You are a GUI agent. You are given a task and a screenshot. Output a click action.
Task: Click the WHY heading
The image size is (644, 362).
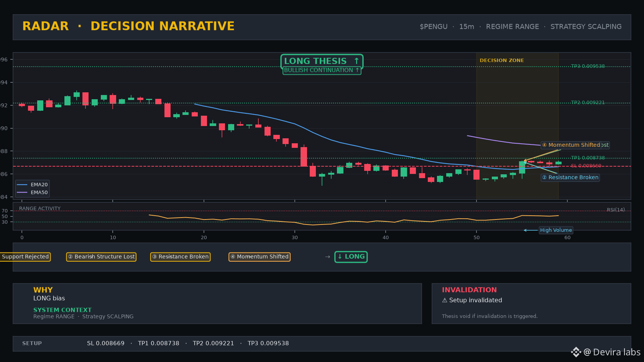point(43,290)
